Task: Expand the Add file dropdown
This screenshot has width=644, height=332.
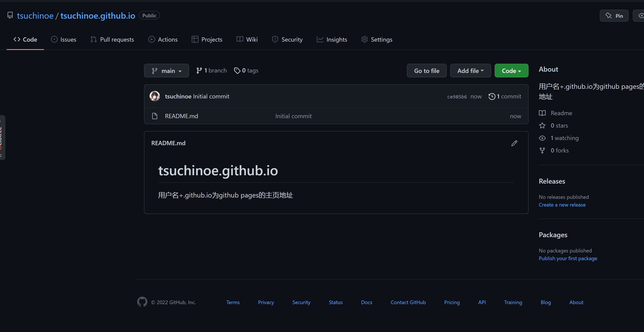Action: 471,71
